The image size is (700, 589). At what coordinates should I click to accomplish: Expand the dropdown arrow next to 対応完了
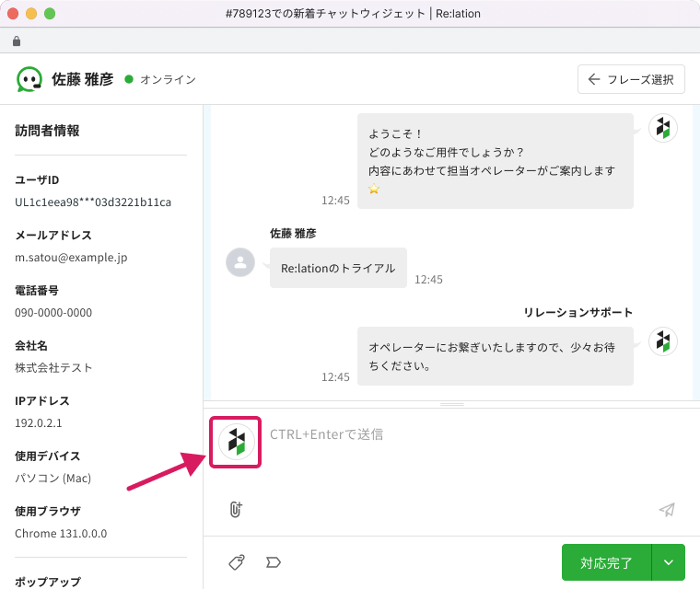click(x=668, y=562)
